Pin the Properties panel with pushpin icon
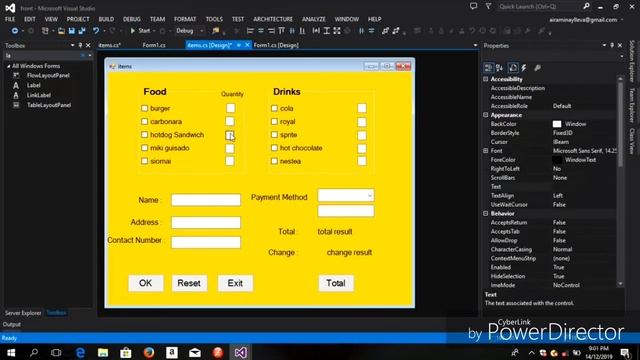 (x=612, y=45)
